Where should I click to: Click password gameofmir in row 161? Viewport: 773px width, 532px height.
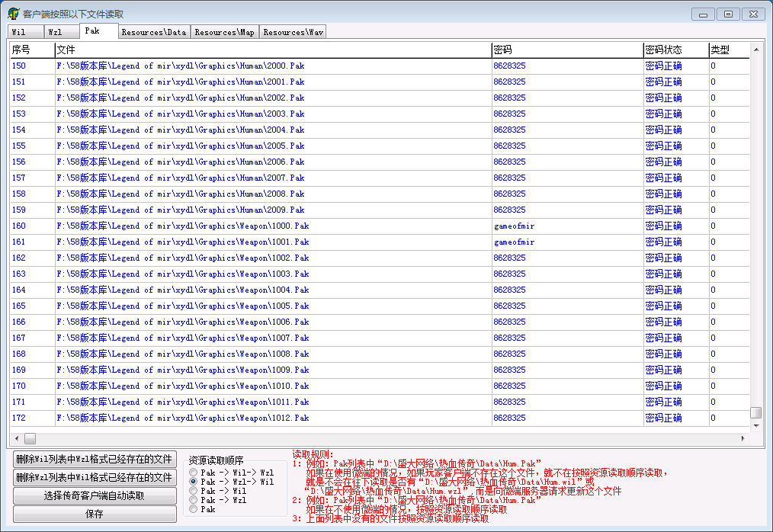click(x=514, y=242)
